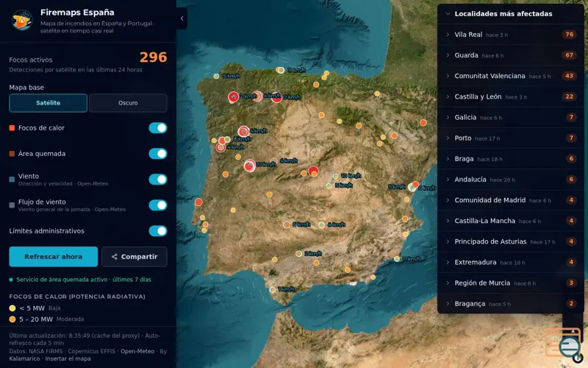Viewport: 588px width, 368px height.
Task: Toggle the Área quemada layer switch
Action: click(x=158, y=154)
